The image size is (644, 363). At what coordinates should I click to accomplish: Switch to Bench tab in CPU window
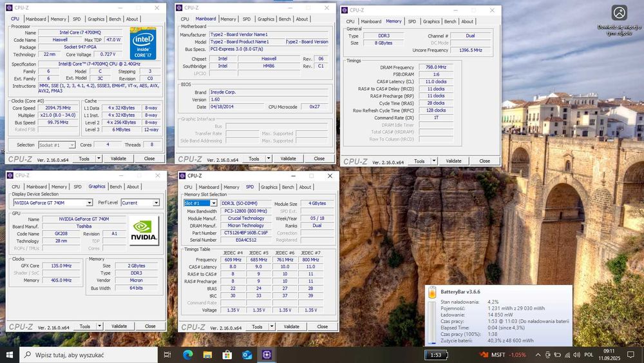115,19
